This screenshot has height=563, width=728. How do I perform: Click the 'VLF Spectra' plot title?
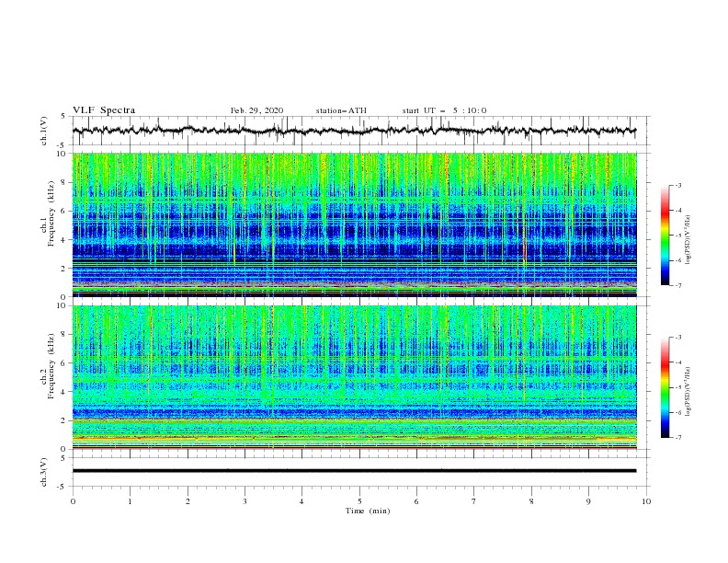[x=104, y=110]
